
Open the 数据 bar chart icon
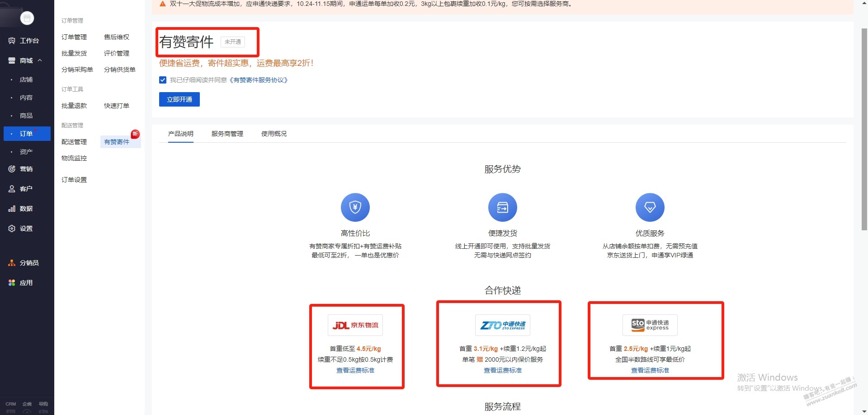(12, 209)
